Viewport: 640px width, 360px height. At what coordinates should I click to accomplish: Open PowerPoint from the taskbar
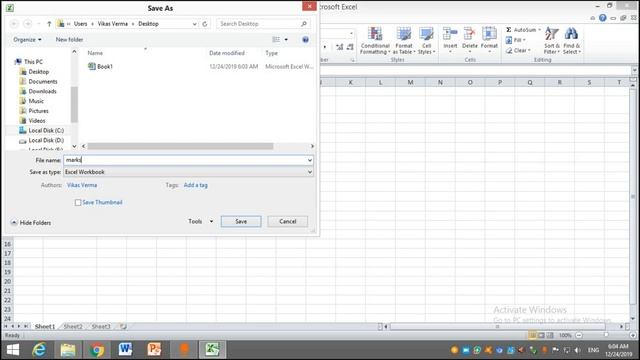154,350
